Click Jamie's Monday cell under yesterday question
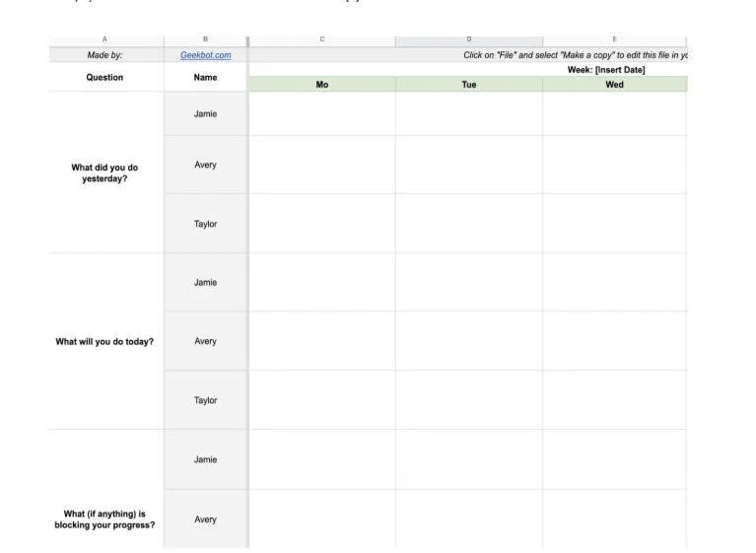 (x=322, y=113)
